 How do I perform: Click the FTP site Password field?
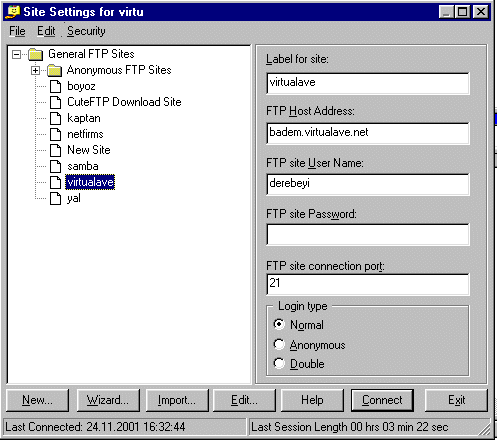(368, 234)
